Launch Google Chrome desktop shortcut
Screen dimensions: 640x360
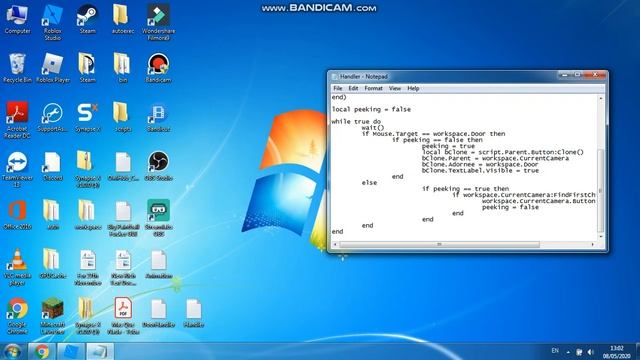click(x=17, y=316)
